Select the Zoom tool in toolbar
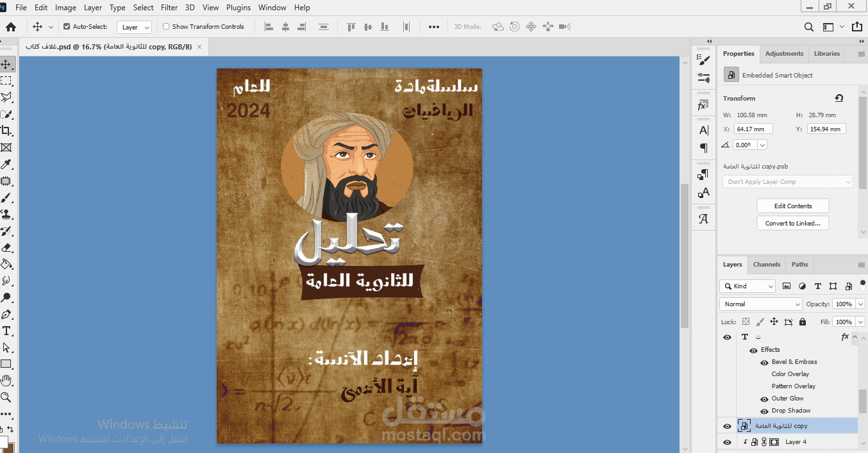 click(x=6, y=397)
